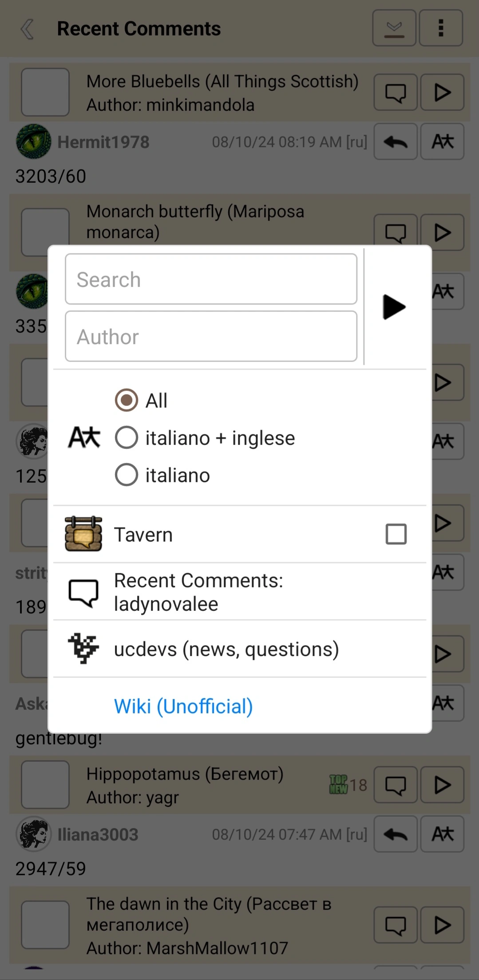Screen dimensions: 479x980
Task: Focus the Search text field
Action: coord(211,279)
